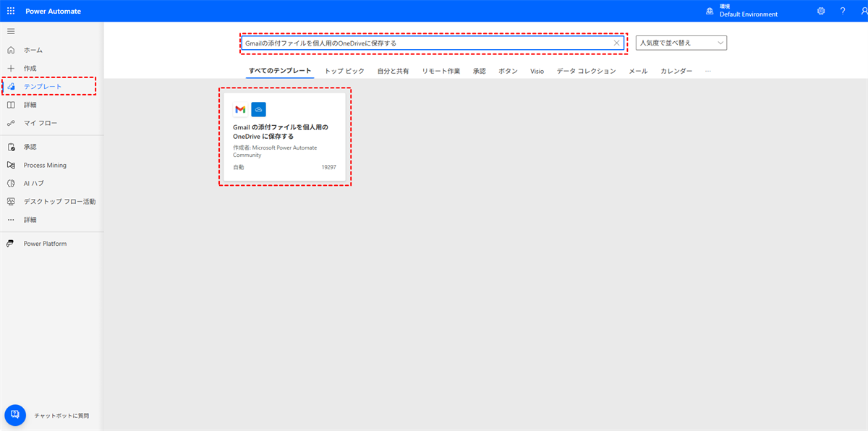Click the 19297 usage count
Image resolution: width=868 pixels, height=431 pixels.
(329, 167)
